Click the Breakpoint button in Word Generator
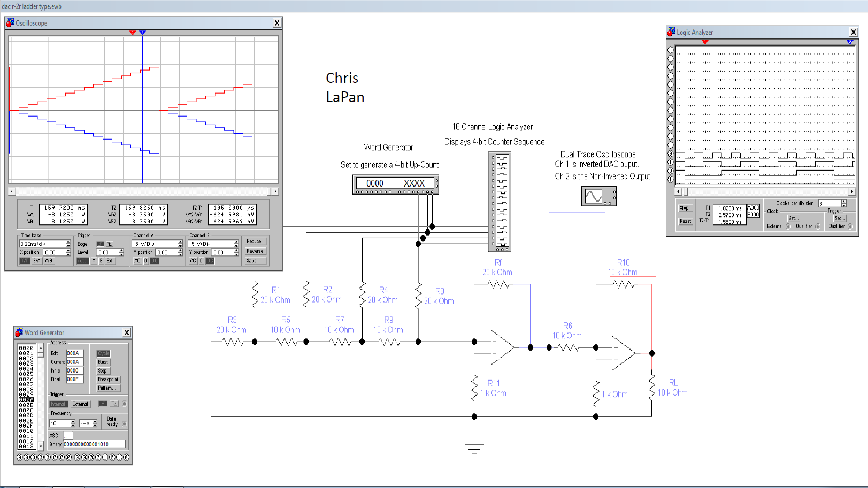Screen dimensions: 868x488 109,379
